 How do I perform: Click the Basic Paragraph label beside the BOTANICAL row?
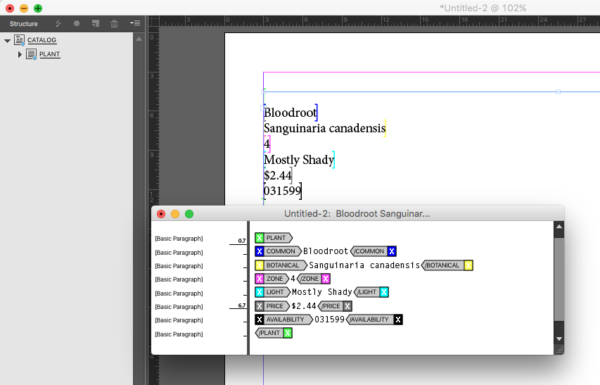[179, 266]
